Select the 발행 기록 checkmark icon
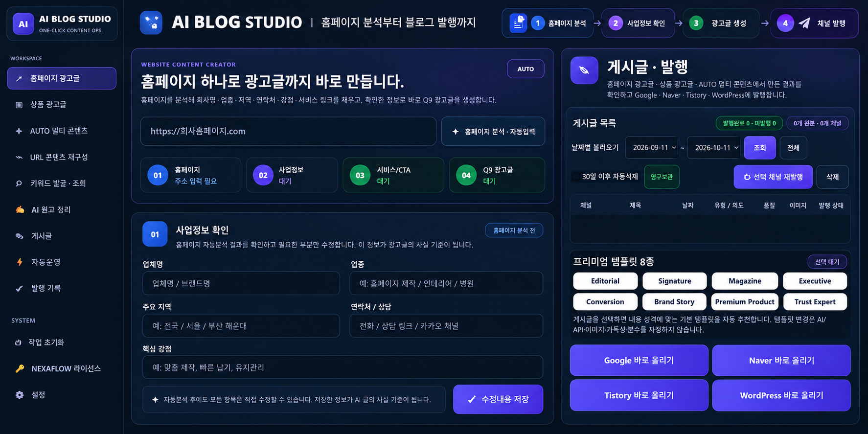 [19, 289]
